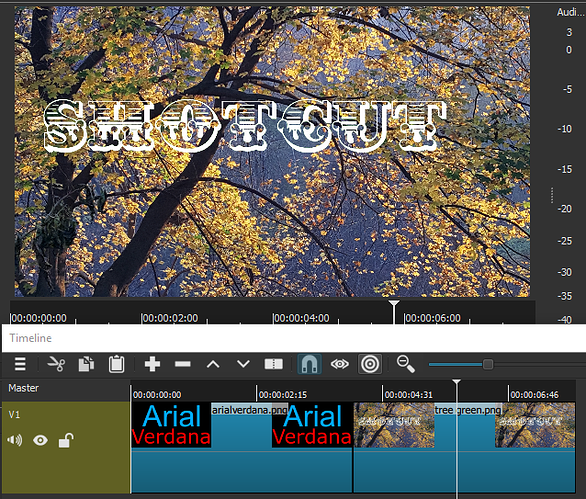Hide track V1 with eye icon

pyautogui.click(x=40, y=440)
